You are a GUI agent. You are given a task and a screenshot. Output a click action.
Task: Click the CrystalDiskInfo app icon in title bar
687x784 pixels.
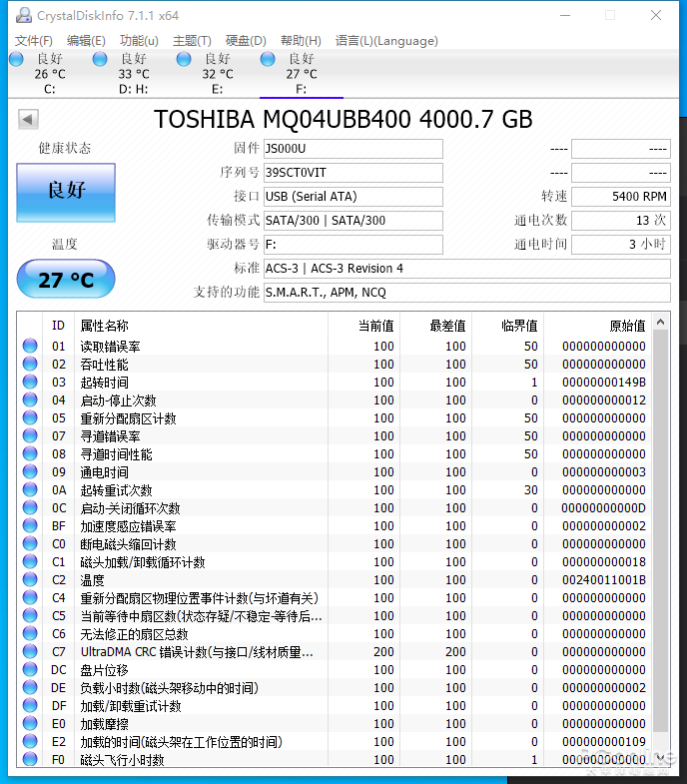[24, 16]
